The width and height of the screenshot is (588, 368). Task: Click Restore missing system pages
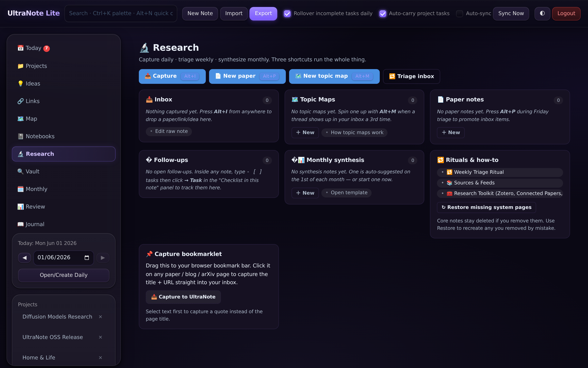(487, 207)
